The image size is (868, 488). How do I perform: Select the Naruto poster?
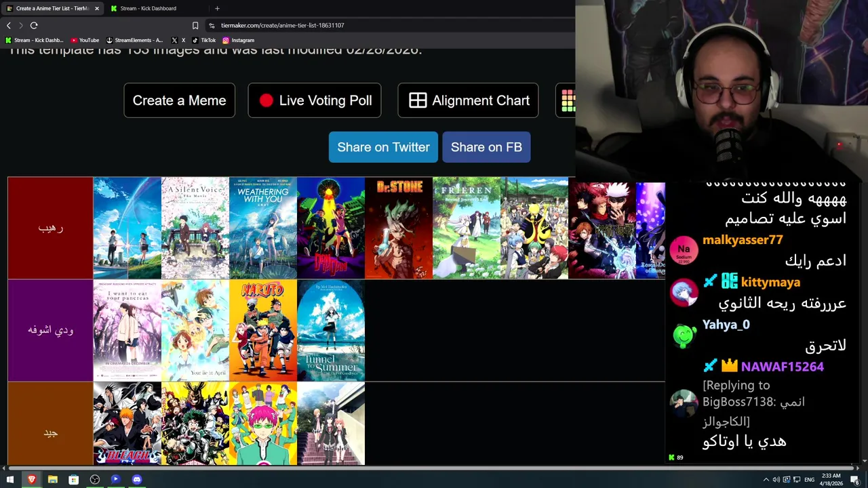point(263,330)
